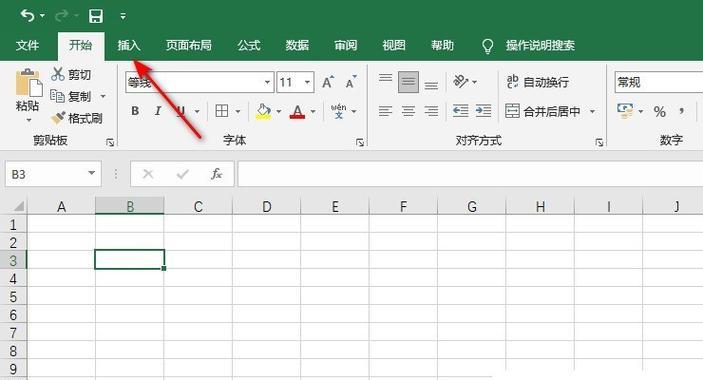Image resolution: width=703 pixels, height=380 pixels.
Task: Click the Undo arrow icon
Action: click(x=27, y=16)
